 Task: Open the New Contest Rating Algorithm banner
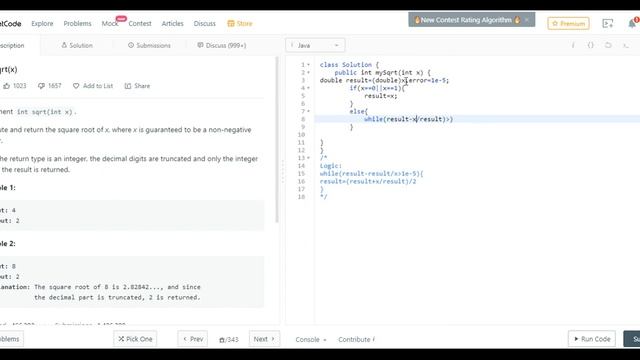coord(467,20)
